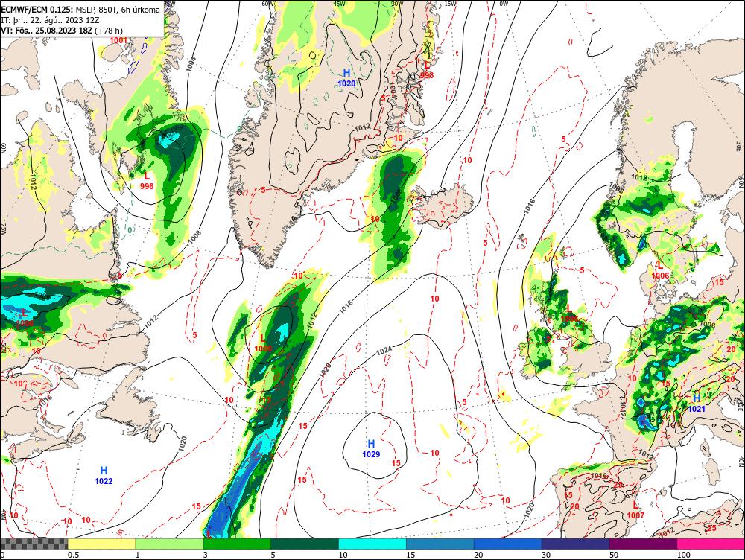
Task: Click the red 998 low label
Action: (x=427, y=75)
